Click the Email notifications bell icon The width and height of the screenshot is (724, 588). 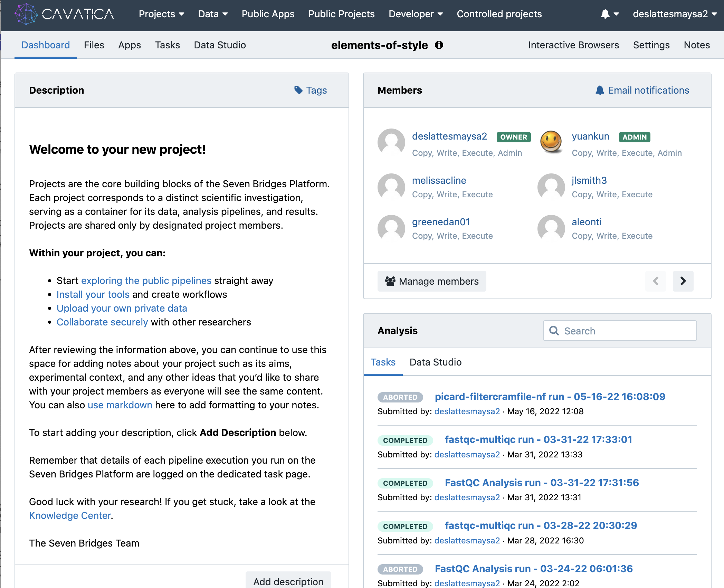600,90
